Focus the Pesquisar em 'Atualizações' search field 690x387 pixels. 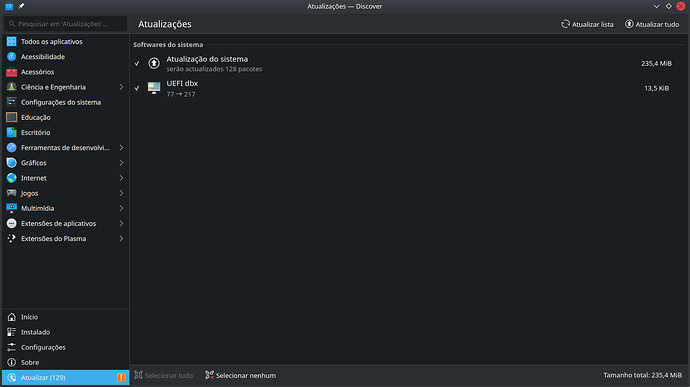[66, 24]
